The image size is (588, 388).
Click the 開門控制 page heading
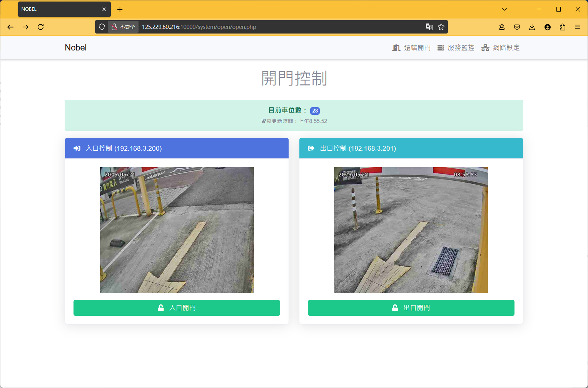294,78
